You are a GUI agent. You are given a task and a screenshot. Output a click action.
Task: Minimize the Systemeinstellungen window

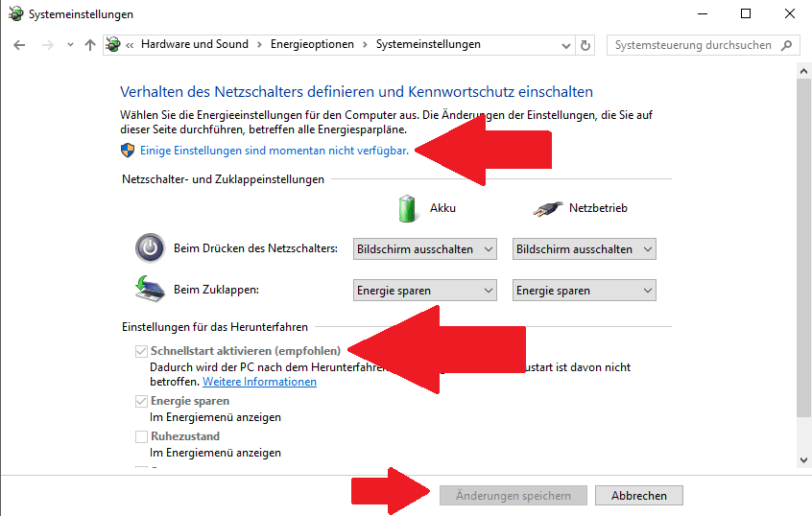point(703,14)
